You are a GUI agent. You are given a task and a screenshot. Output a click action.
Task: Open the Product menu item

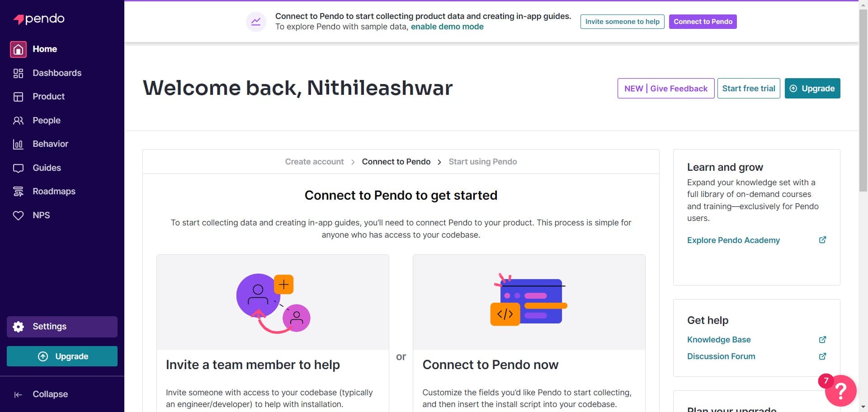pos(48,97)
